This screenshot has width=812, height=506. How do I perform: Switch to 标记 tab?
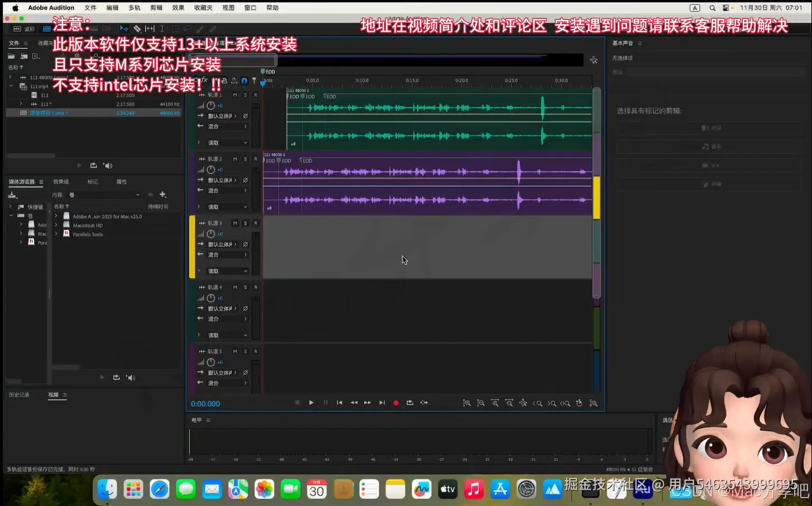tap(93, 182)
